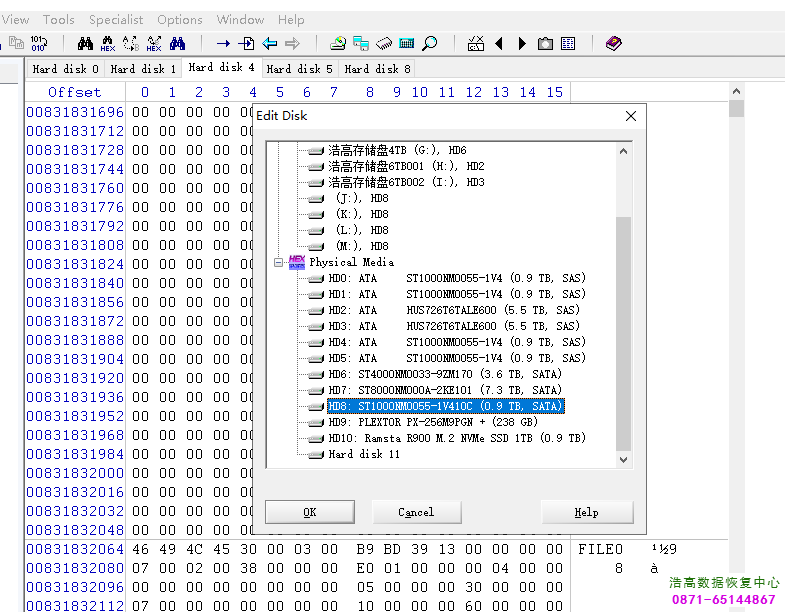Switch to the Hard disk 5 tab
The image size is (785, 612).
(299, 69)
